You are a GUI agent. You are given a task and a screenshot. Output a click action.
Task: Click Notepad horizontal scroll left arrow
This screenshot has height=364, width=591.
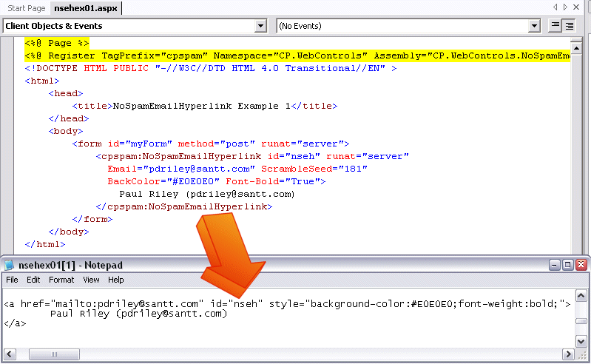[x=10, y=354]
